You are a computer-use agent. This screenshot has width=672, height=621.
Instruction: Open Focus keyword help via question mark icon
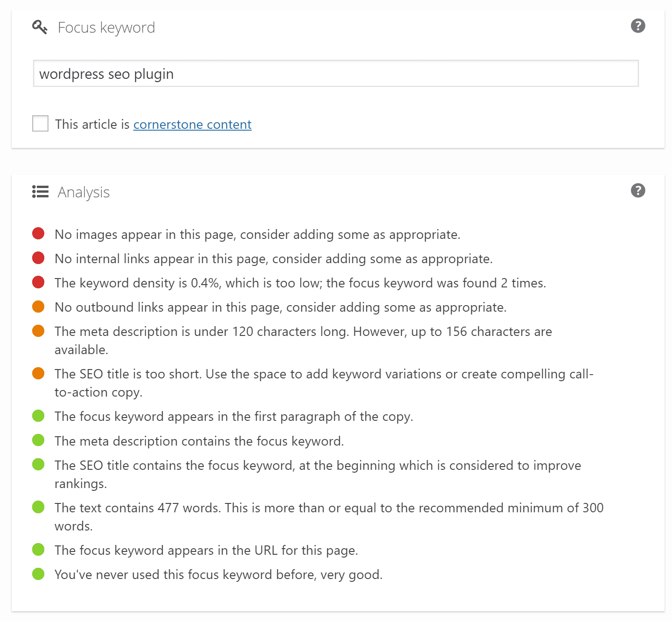pyautogui.click(x=637, y=27)
